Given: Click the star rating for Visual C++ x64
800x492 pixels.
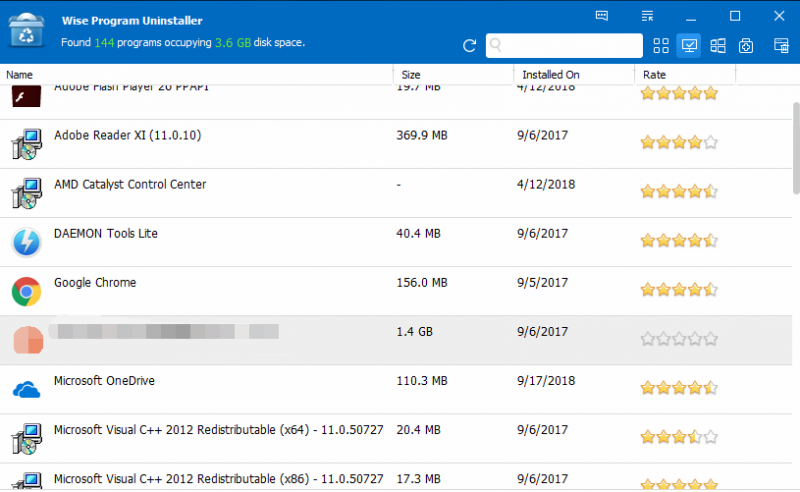Looking at the screenshot, I should click(679, 436).
